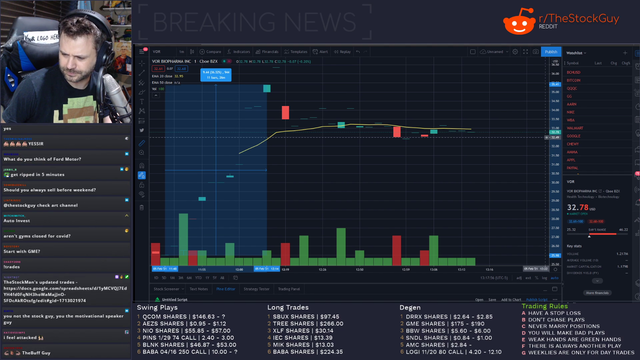Open the 1m interval dropdown

[x=182, y=52]
